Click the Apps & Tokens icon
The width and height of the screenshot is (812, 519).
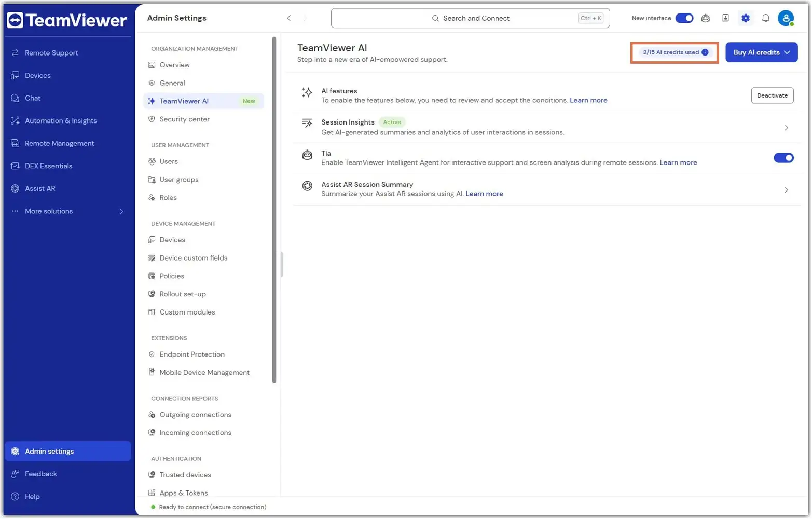click(x=152, y=493)
